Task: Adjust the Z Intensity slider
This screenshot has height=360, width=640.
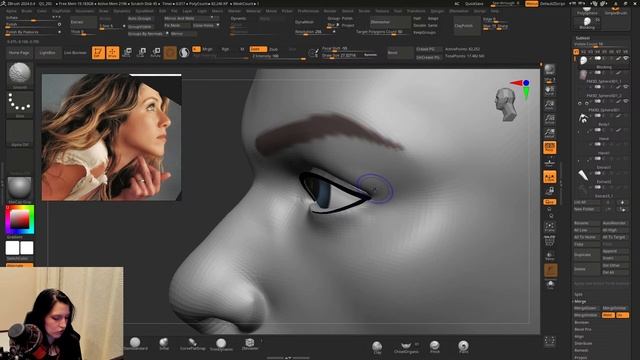Action: click(x=279, y=56)
